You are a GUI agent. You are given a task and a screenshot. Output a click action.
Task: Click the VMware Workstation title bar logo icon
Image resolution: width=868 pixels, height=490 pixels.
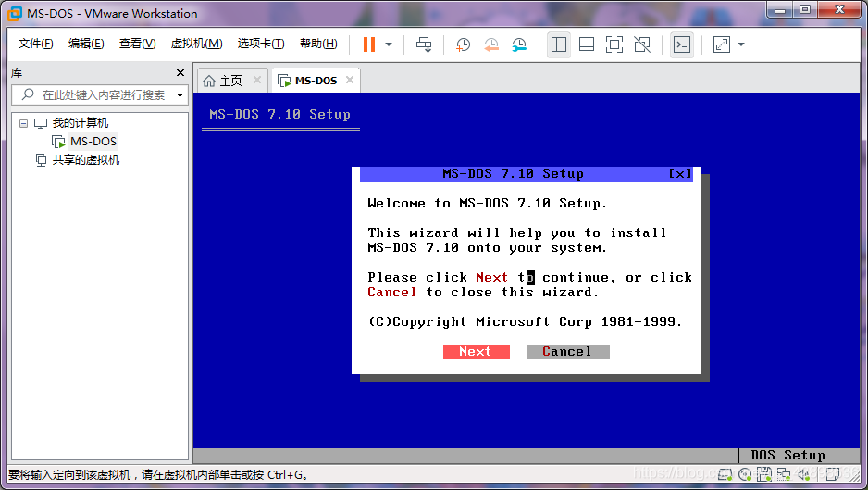(15, 13)
